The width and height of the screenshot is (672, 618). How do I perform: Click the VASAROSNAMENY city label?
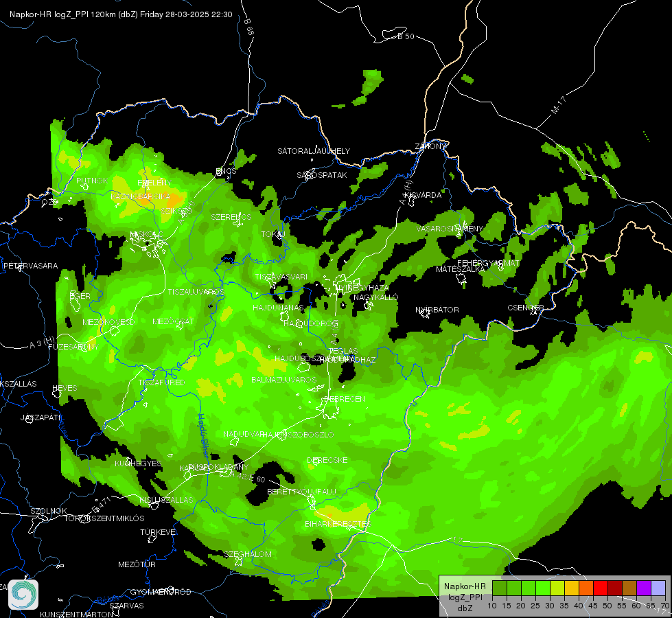click(450, 229)
